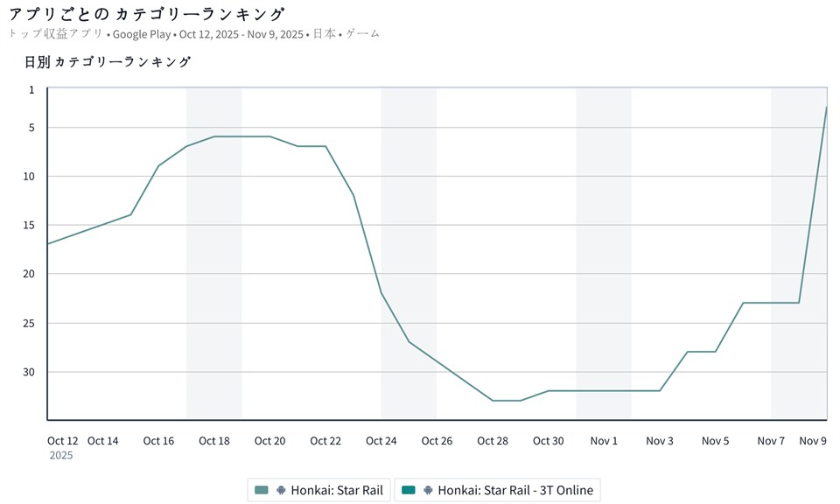Click the rank 1 label on the y-axis

(31, 89)
